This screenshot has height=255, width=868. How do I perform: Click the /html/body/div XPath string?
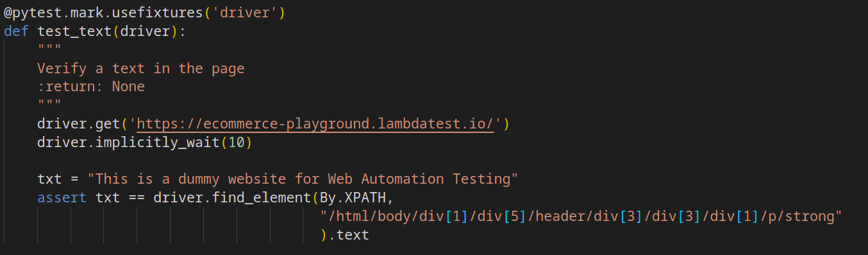click(581, 216)
